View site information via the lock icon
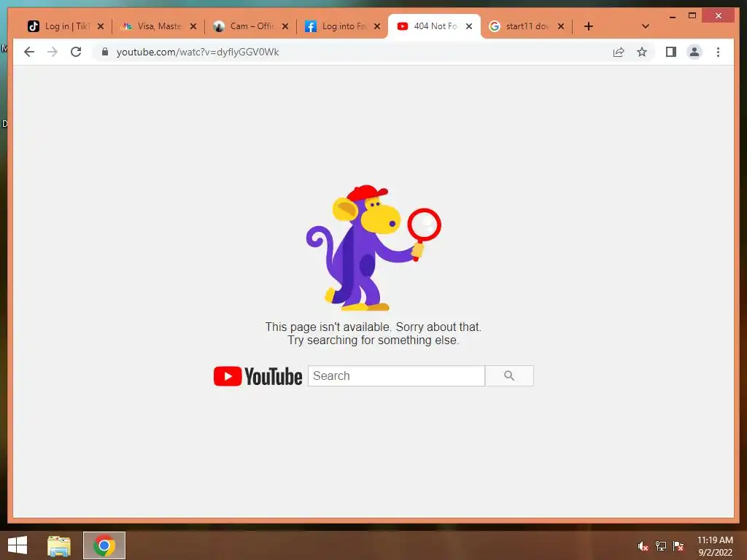The width and height of the screenshot is (747, 560). click(x=105, y=52)
